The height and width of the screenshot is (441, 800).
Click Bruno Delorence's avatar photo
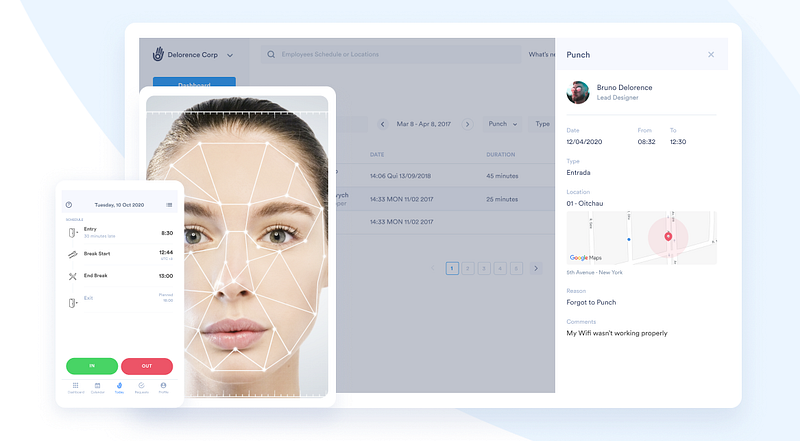578,92
